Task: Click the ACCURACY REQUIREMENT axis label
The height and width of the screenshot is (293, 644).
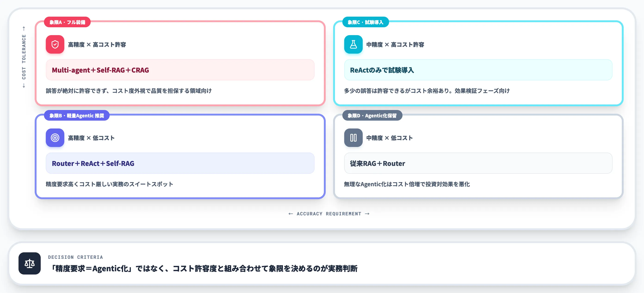Action: 329,214
